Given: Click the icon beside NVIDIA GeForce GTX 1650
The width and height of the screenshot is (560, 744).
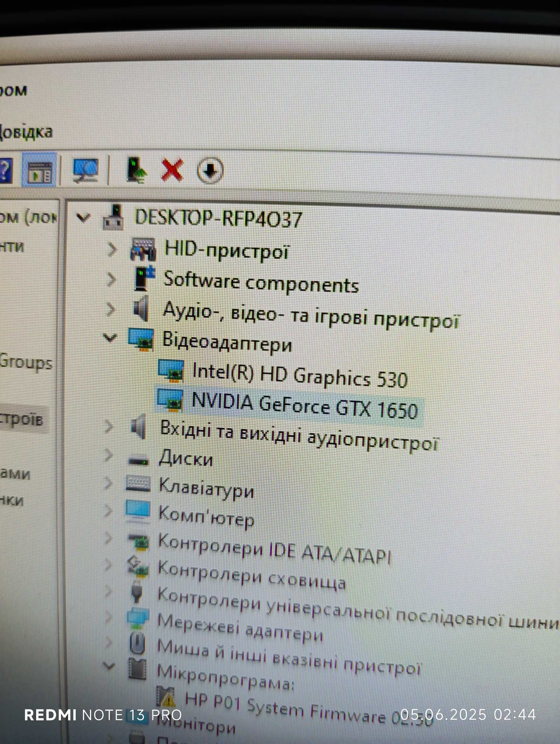Looking at the screenshot, I should (x=170, y=400).
